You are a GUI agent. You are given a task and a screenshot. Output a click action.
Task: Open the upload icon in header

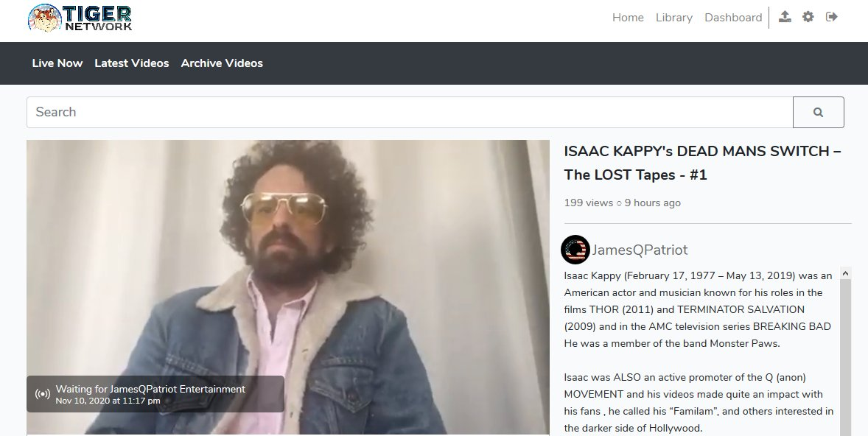[785, 17]
